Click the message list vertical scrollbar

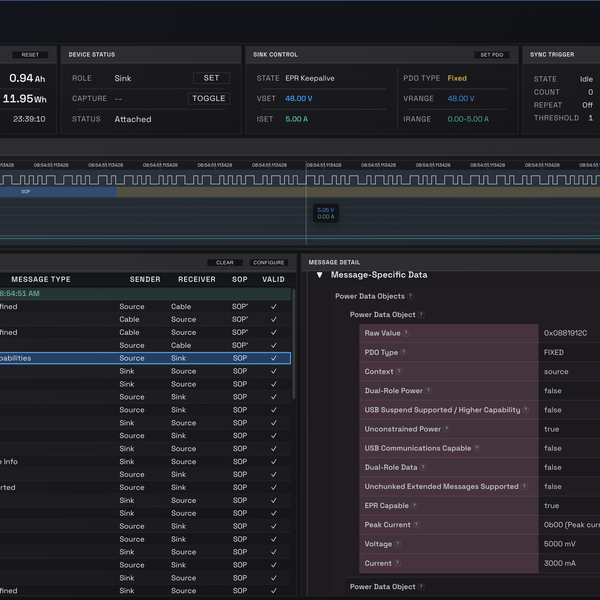click(293, 344)
